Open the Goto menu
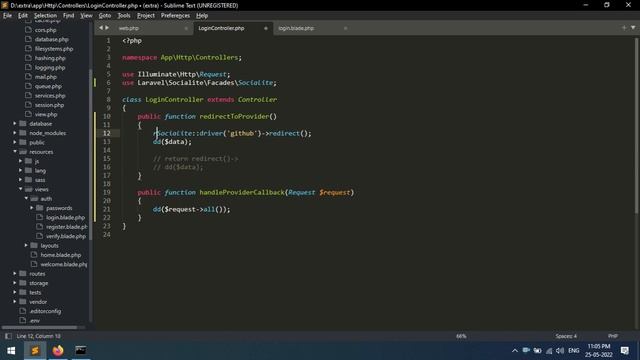This screenshot has width=640, height=360. pyautogui.click(x=104, y=16)
